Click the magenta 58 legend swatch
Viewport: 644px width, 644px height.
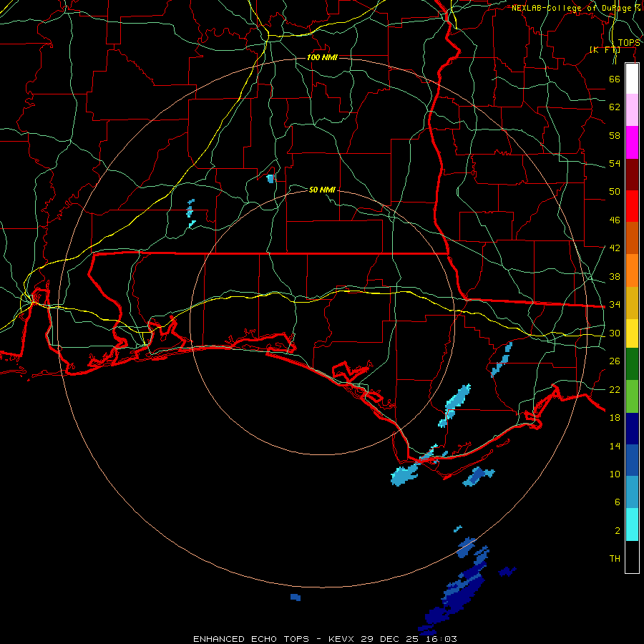tap(632, 142)
